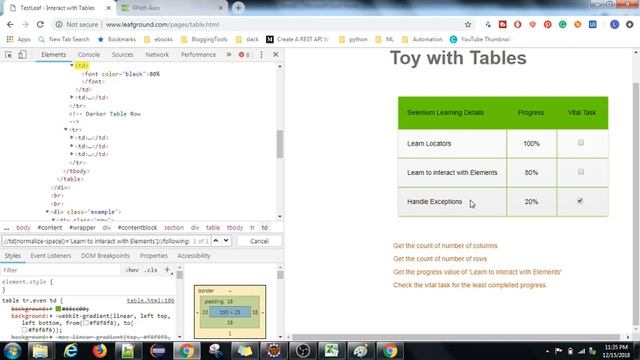
Task: Go to previous search result arrow
Action: [x=216, y=241]
